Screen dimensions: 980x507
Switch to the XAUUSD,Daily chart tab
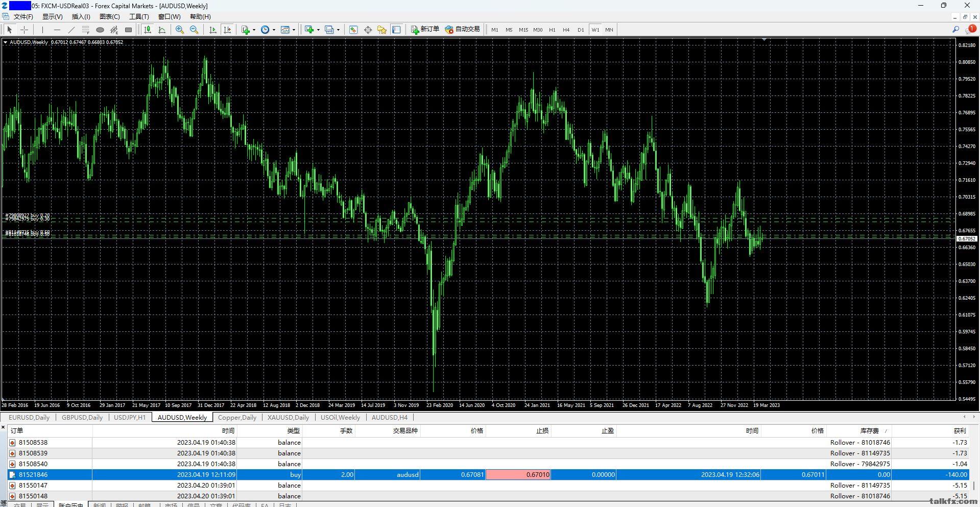click(x=288, y=417)
